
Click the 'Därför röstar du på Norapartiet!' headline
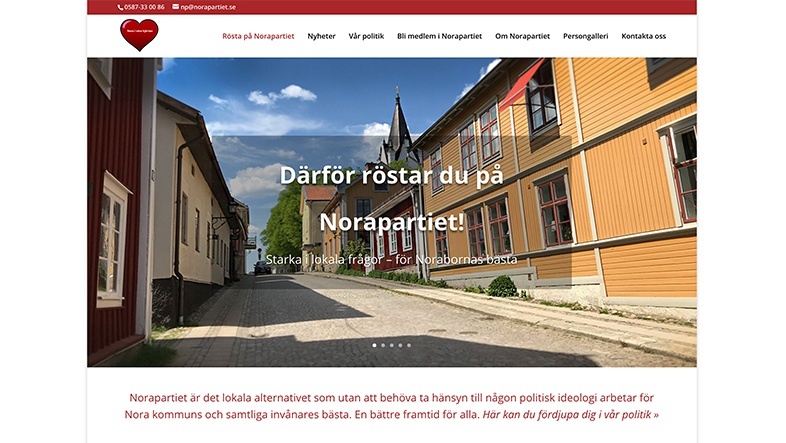coord(391,198)
